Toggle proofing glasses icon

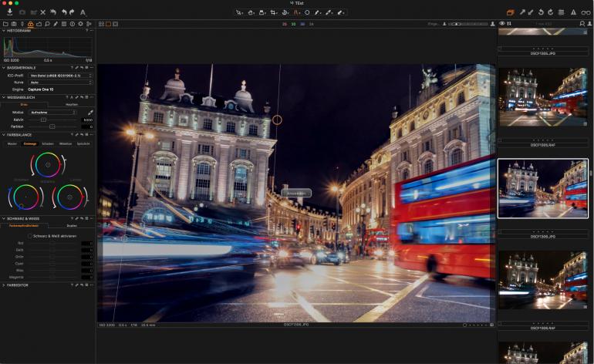pos(586,12)
